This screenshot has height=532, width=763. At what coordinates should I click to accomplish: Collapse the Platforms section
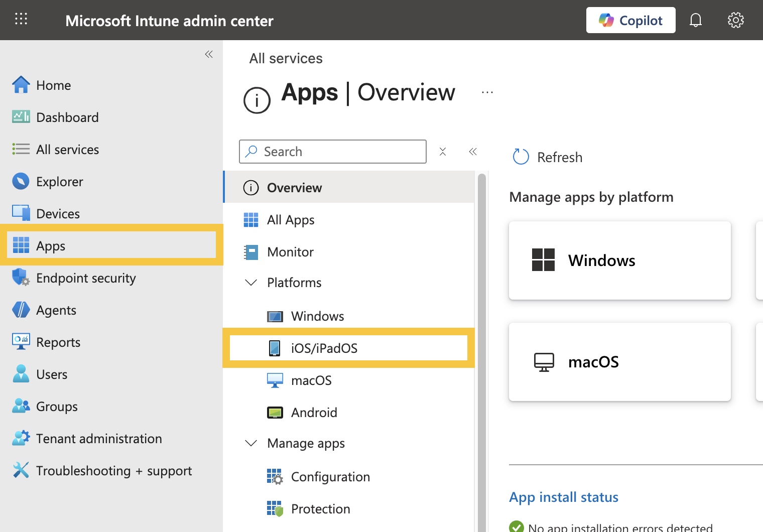[x=251, y=283]
